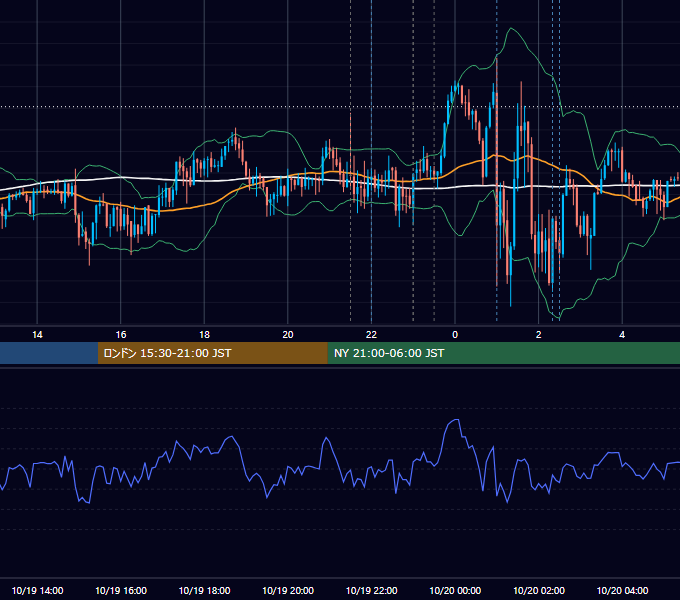Click the "2" hour label on price chart axis
Viewport: 680px width, 600px height.
point(539,335)
